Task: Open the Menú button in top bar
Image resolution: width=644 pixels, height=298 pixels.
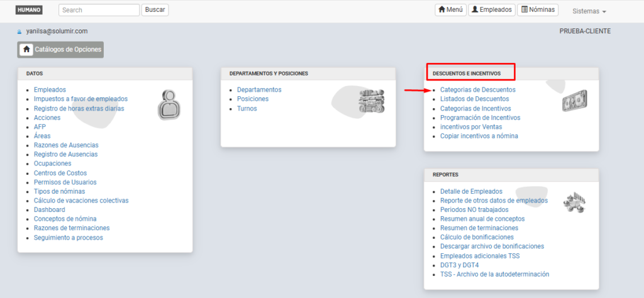Action: pos(450,10)
